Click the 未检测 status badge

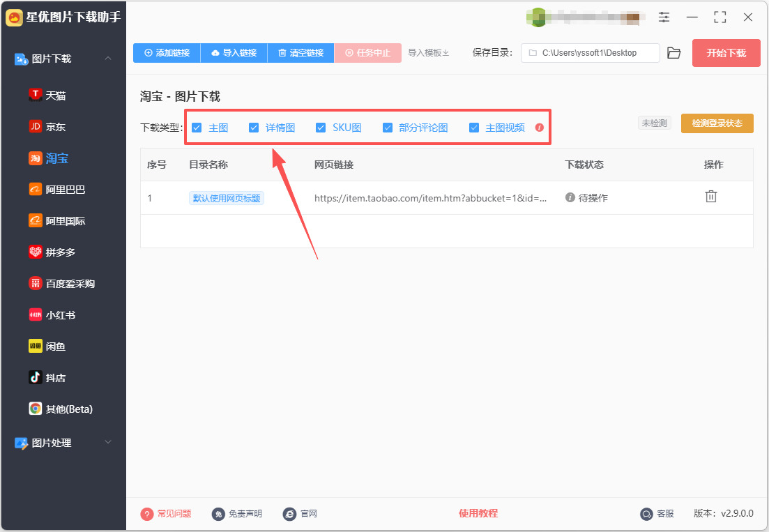[655, 123]
